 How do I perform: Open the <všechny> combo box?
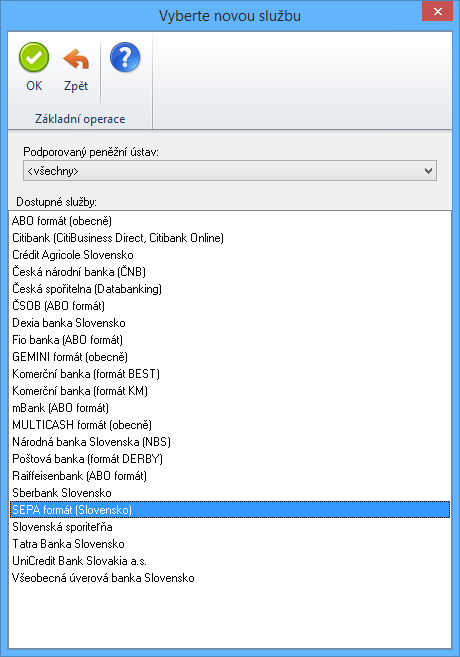coord(230,171)
